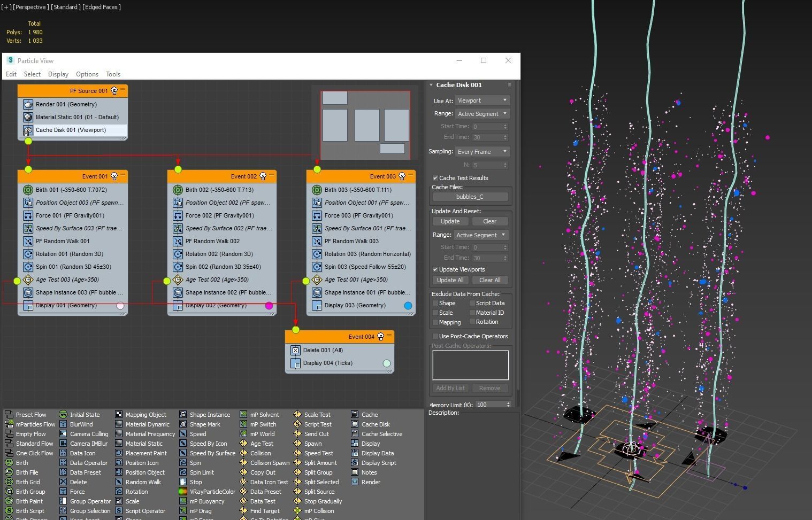Pick the Preset Flow icon in depot

[x=9, y=415]
